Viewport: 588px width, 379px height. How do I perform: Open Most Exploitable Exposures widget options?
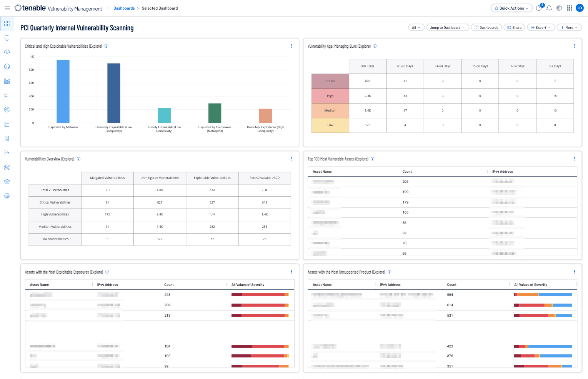click(292, 272)
